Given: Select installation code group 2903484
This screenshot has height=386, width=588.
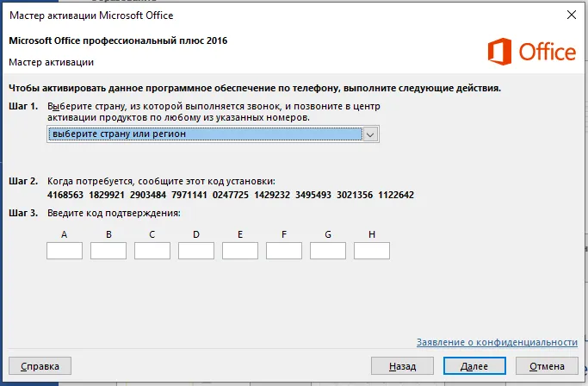Looking at the screenshot, I should (x=148, y=195).
